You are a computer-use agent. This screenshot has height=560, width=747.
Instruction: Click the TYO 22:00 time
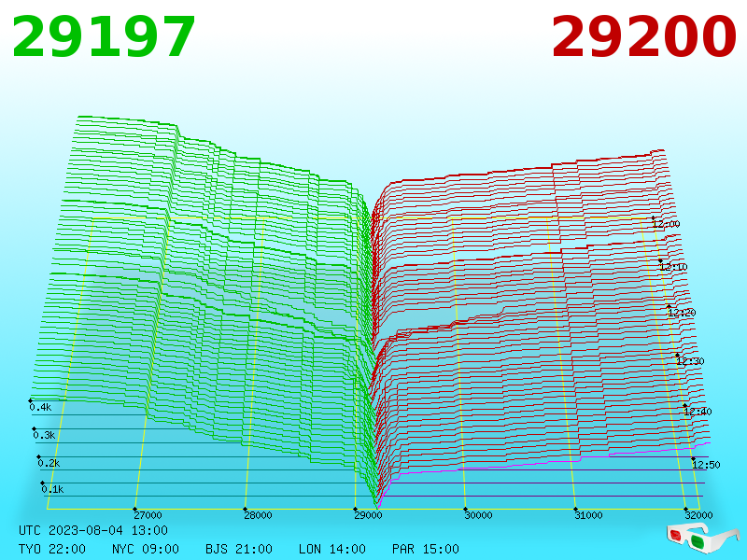(x=52, y=549)
